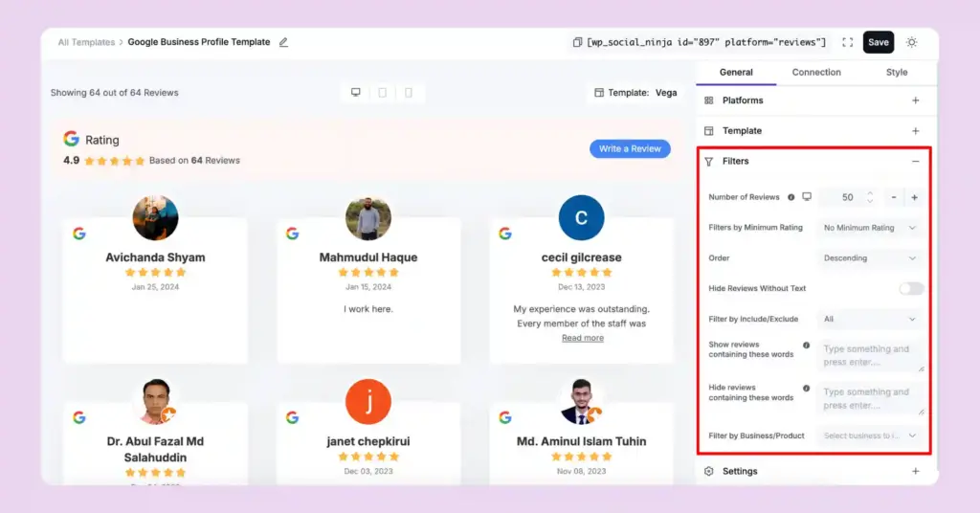Viewport: 980px width, 513px height.
Task: Switch to tablet preview icon
Action: point(382,93)
